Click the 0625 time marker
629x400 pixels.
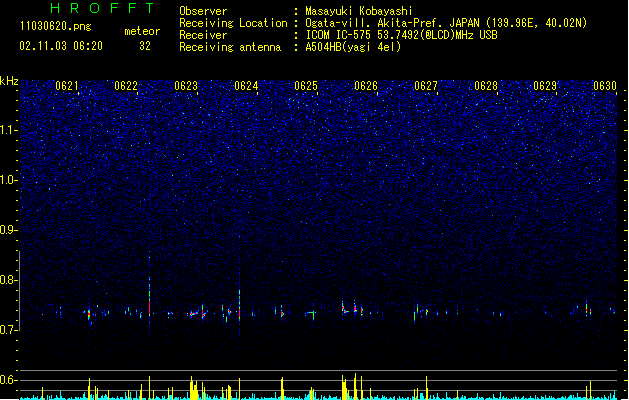click(306, 86)
